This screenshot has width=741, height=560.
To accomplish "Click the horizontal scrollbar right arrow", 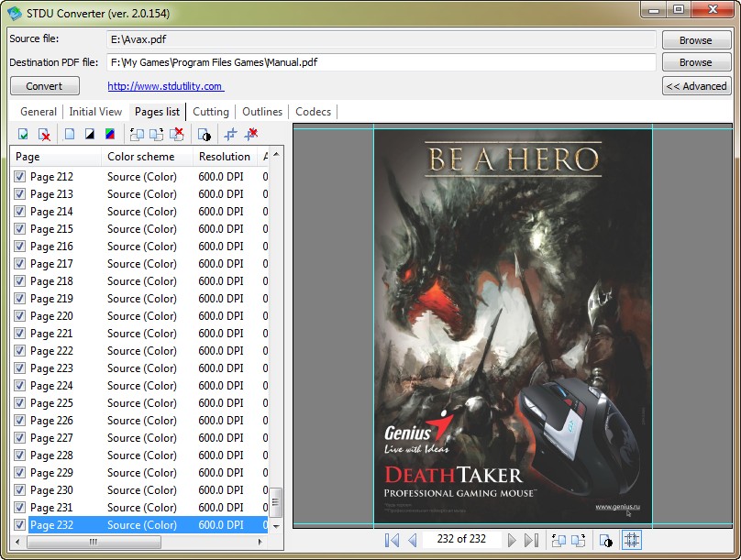I will click(x=260, y=542).
